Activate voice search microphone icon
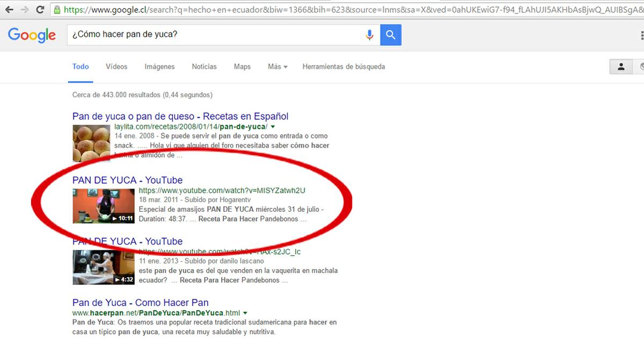Screen dimensions: 644x346 (369, 35)
